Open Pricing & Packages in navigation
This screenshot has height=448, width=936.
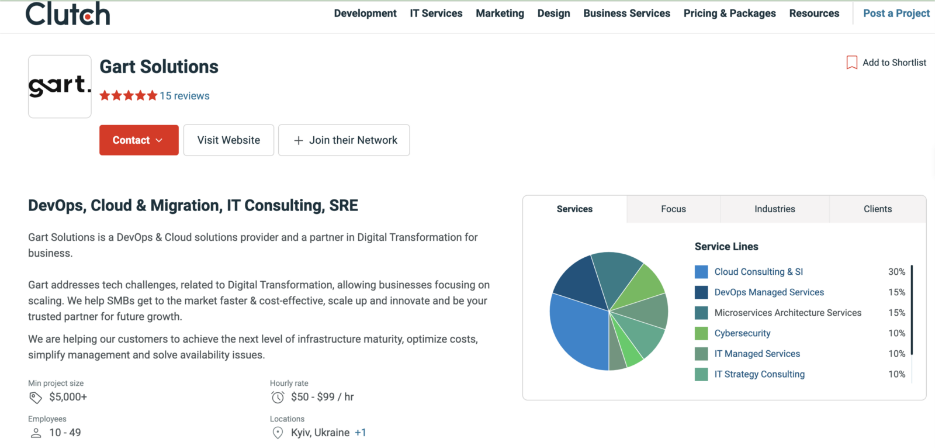coord(730,13)
